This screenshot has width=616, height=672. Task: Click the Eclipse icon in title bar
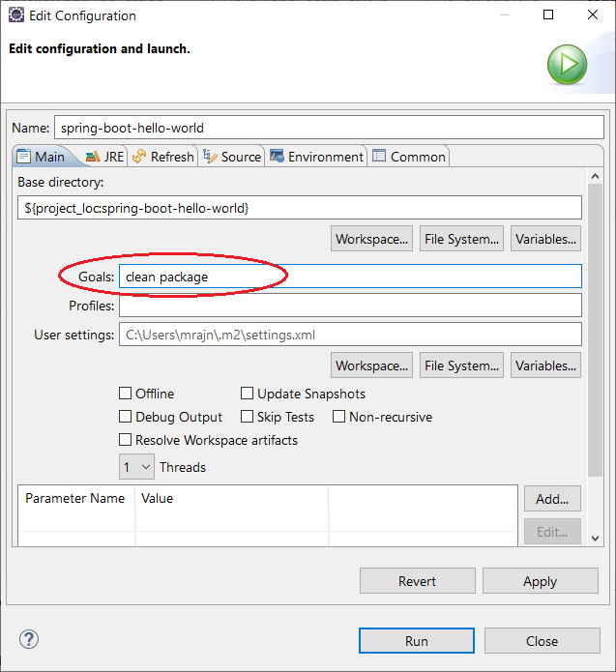click(16, 15)
